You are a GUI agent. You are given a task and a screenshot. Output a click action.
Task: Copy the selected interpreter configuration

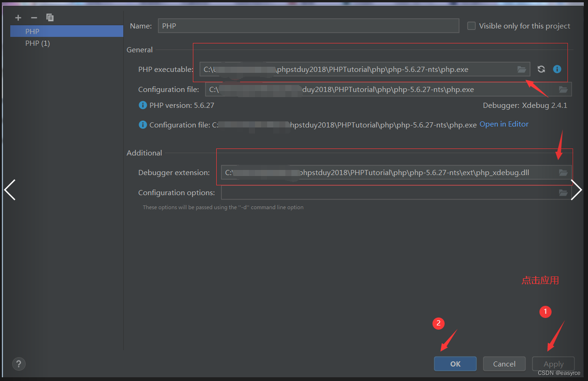[50, 18]
